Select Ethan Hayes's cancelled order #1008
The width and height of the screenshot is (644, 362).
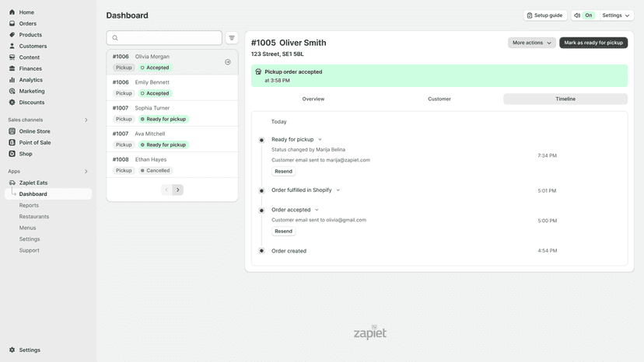click(x=172, y=165)
